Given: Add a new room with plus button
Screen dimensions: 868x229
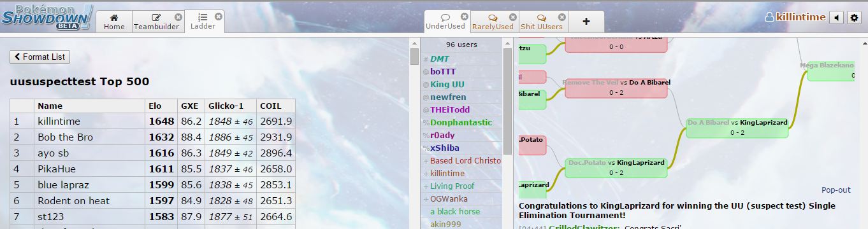Looking at the screenshot, I should tap(586, 22).
